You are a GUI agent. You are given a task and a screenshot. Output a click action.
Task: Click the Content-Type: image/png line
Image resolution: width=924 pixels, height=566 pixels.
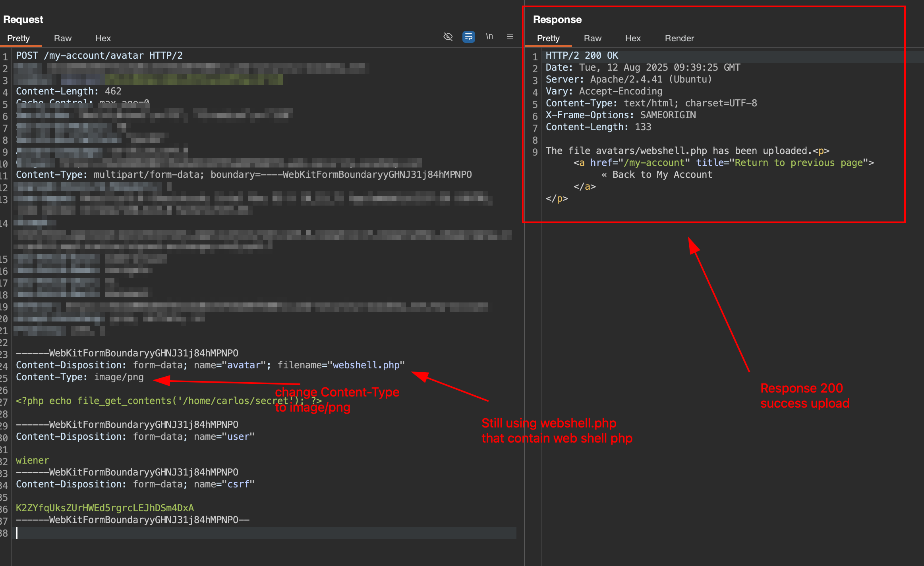(x=80, y=377)
